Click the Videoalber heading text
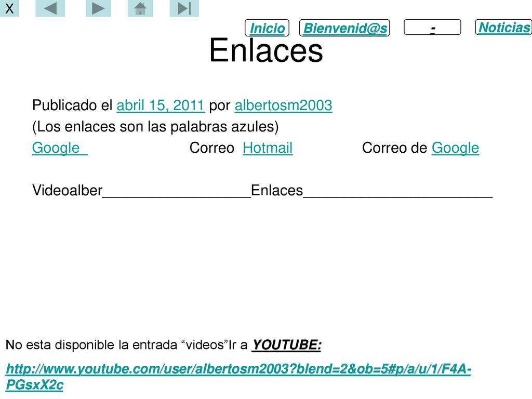This screenshot has height=399, width=532. pos(67,190)
